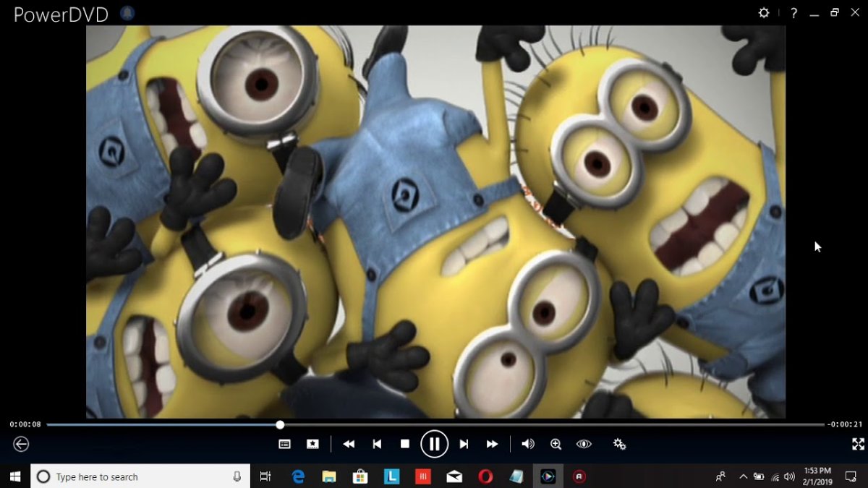Click the elapsed time 0:00:08
Image resolution: width=868 pixels, height=488 pixels.
(25, 424)
